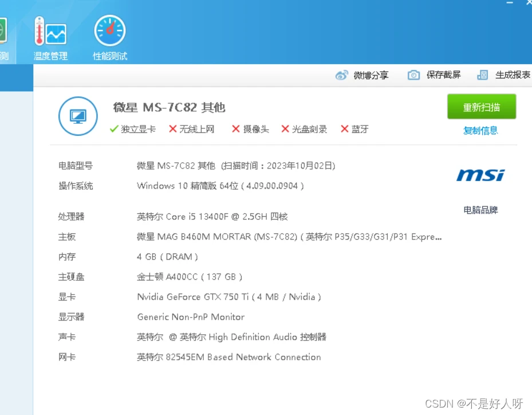Click the 显示器 row label
This screenshot has width=532, height=415.
tap(71, 317)
